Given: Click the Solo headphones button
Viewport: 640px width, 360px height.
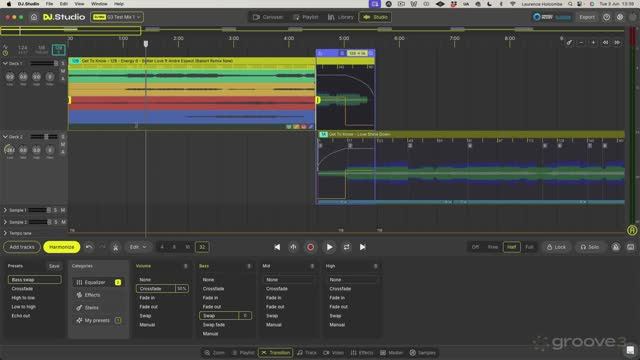Looking at the screenshot, I should (x=590, y=247).
